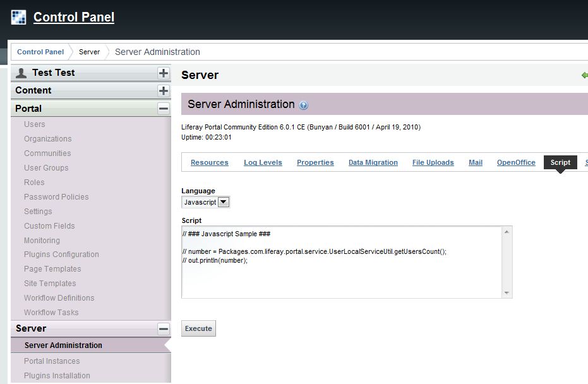Switch to the Log Levels tab

[x=263, y=162]
